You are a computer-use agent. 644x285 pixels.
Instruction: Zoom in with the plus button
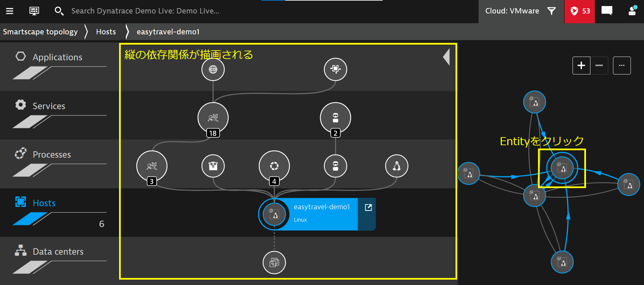tap(581, 65)
